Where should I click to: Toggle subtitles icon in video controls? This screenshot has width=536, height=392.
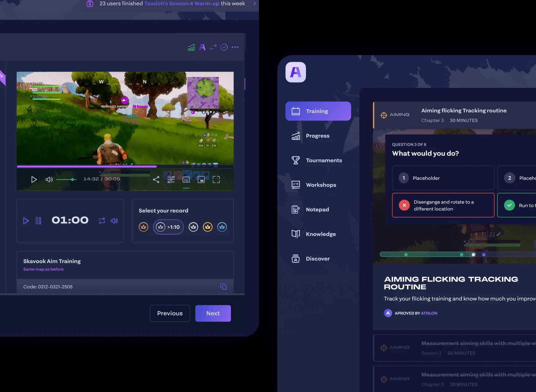186,180
